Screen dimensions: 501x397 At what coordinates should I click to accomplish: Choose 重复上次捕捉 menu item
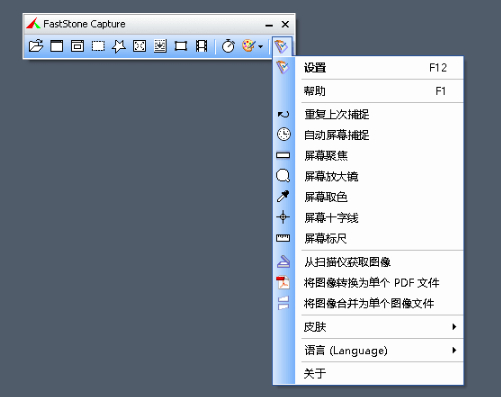tap(368, 114)
